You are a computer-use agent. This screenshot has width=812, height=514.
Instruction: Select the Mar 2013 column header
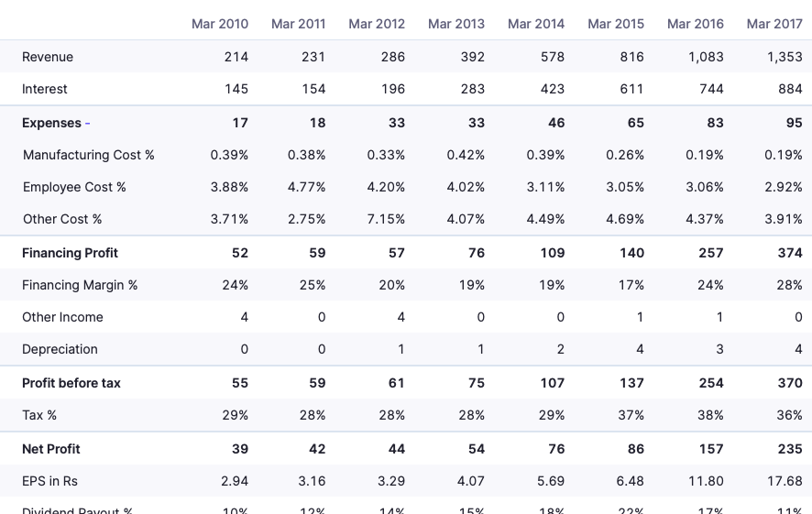456,24
